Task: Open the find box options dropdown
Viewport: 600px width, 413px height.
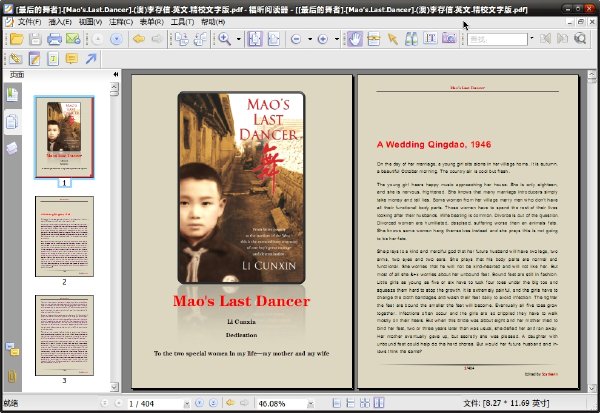Action: [x=532, y=39]
